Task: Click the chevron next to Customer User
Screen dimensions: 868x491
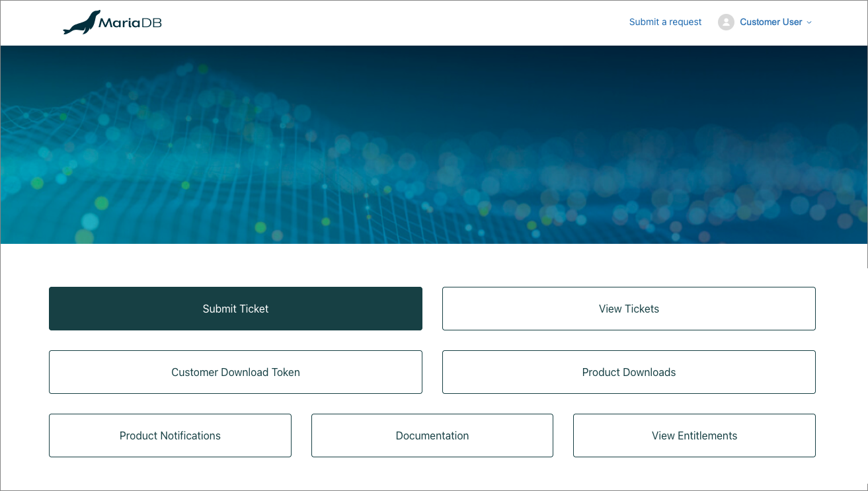Action: (809, 22)
